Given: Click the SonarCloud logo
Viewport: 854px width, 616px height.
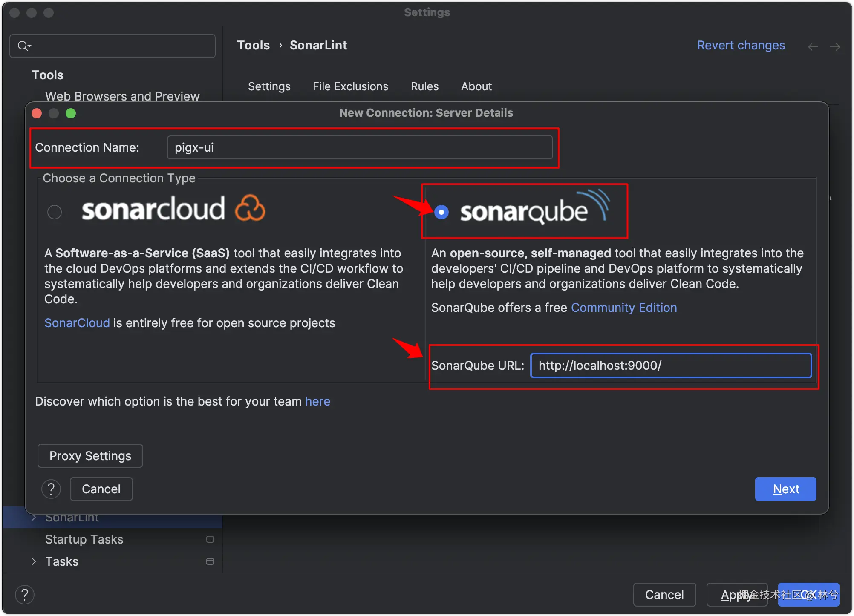Looking at the screenshot, I should pyautogui.click(x=173, y=209).
